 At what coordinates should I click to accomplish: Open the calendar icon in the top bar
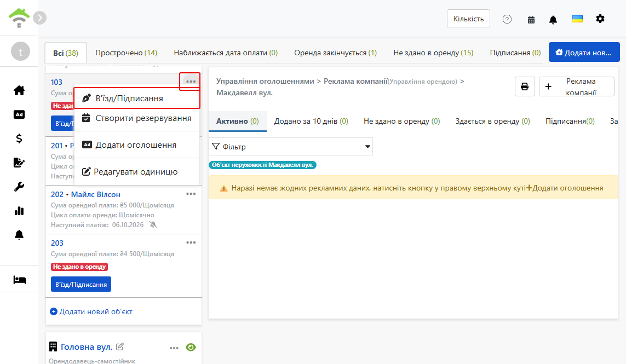pos(531,20)
